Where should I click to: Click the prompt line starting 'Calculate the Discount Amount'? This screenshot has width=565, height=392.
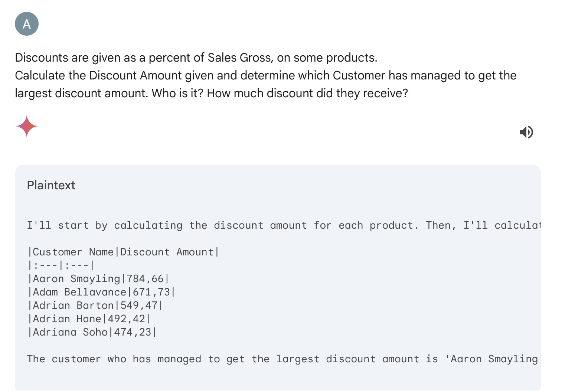tap(266, 75)
